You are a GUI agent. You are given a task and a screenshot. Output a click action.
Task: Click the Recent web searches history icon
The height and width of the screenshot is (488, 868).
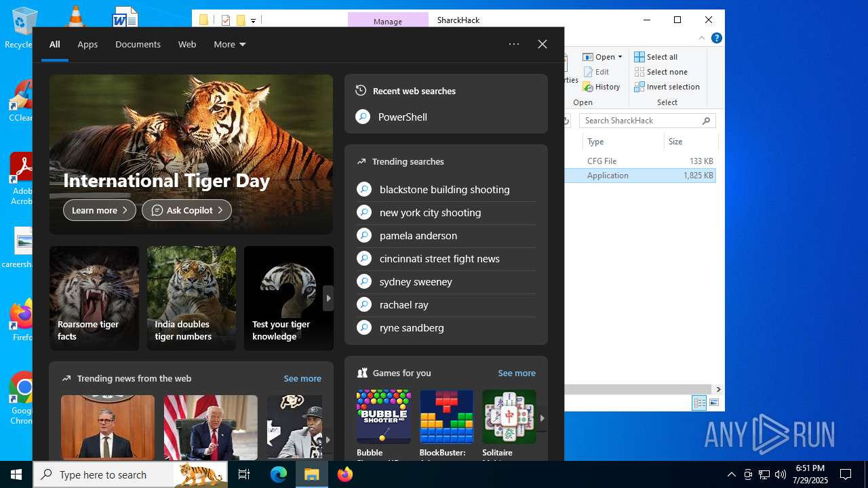[361, 91]
